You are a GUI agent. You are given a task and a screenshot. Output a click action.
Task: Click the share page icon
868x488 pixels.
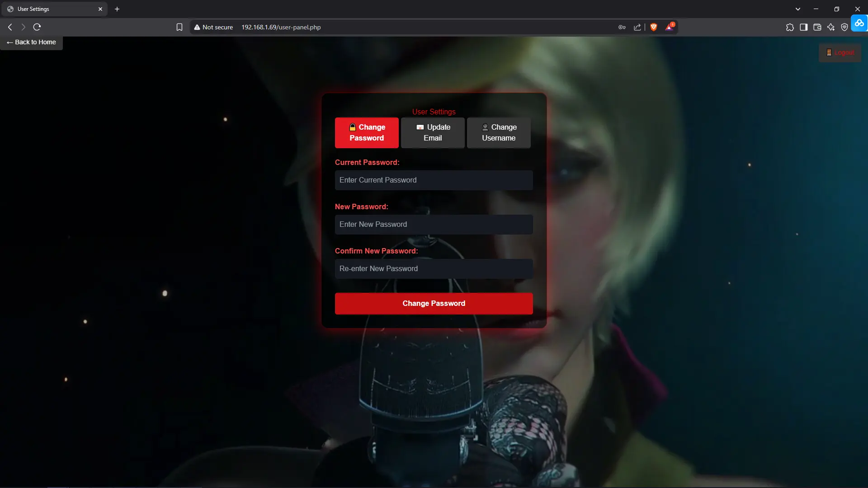point(637,27)
